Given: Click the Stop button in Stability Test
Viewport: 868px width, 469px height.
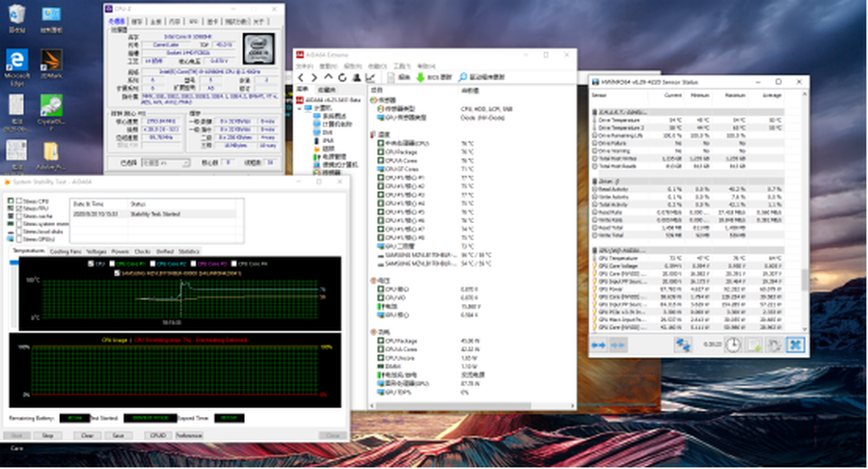Looking at the screenshot, I should 47,435.
